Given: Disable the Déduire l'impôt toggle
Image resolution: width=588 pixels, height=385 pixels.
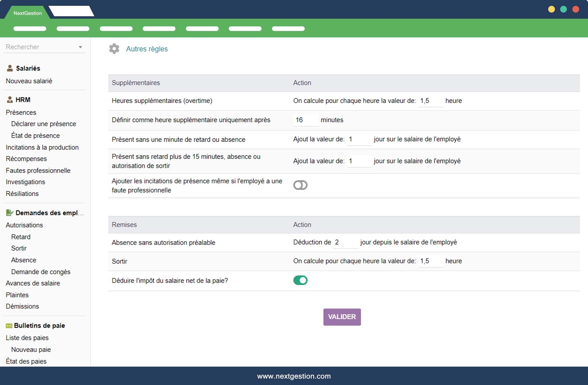Looking at the screenshot, I should click(x=300, y=280).
